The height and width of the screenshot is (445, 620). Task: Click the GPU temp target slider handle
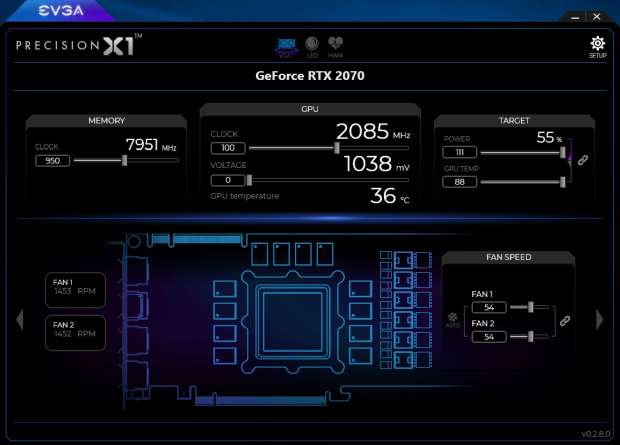coord(563,182)
